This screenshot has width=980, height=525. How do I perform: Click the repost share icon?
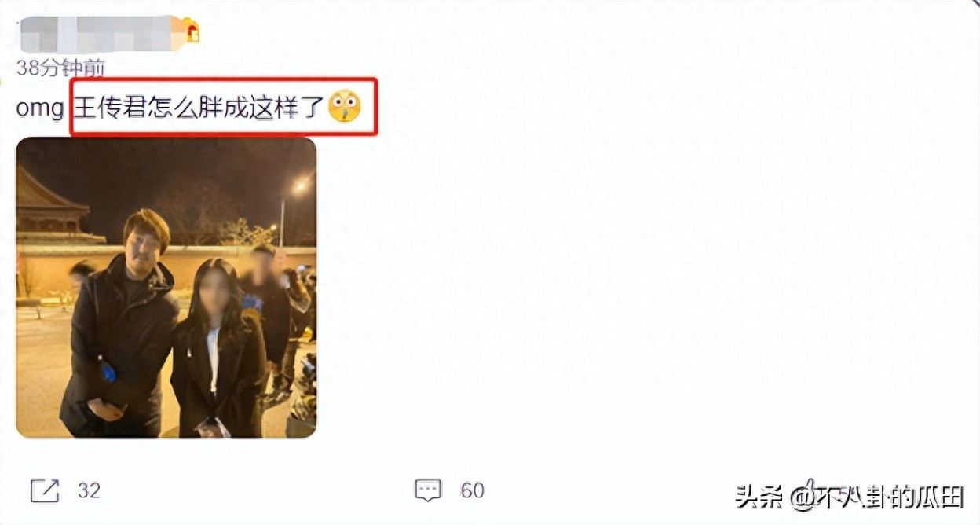click(45, 491)
